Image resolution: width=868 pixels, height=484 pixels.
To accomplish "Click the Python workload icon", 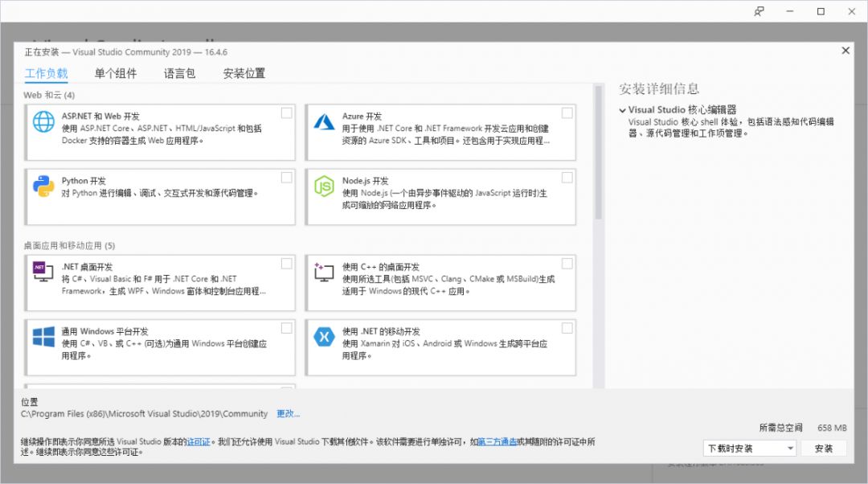I will (43, 186).
